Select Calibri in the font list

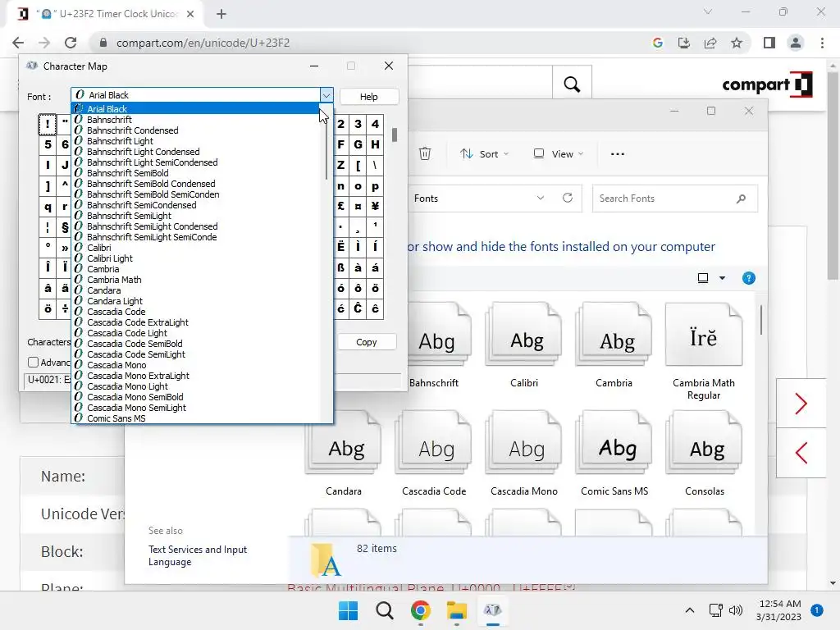[x=99, y=248]
